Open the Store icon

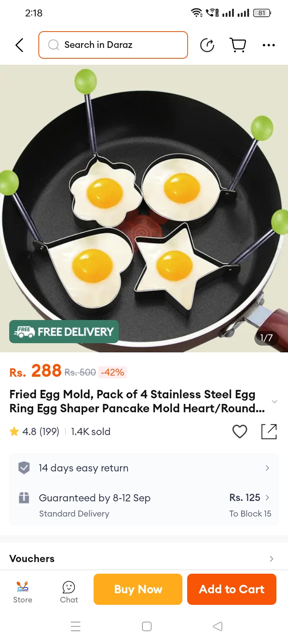[23, 592]
